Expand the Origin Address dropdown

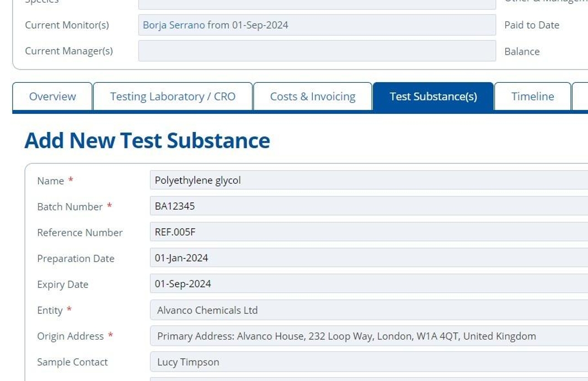(x=368, y=336)
